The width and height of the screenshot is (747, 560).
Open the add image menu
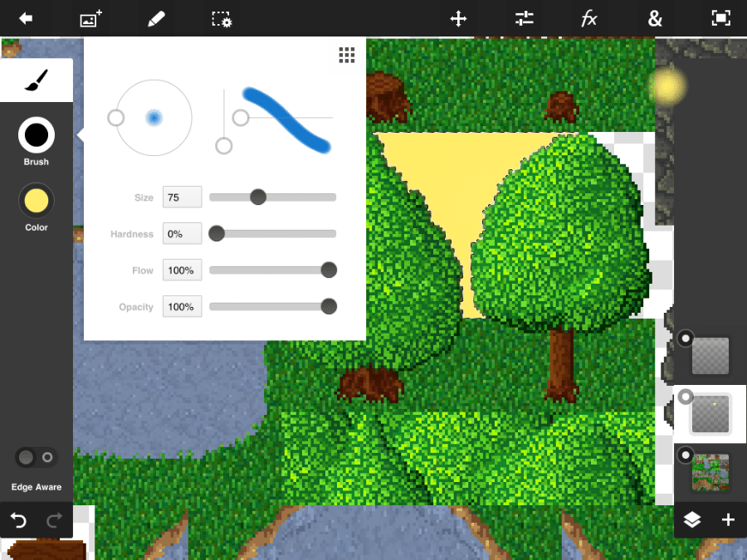click(90, 18)
